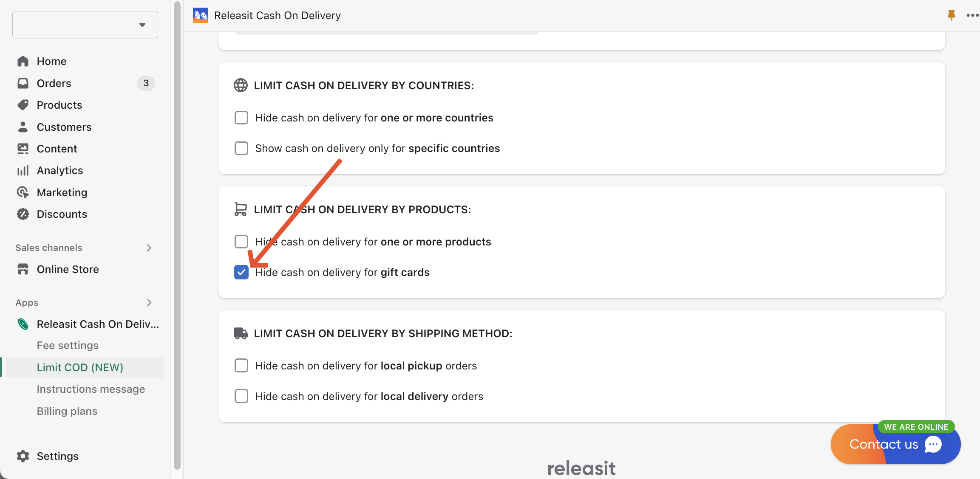The image size is (980, 479).
Task: Open Analytics from its bar-chart icon
Action: tap(23, 170)
